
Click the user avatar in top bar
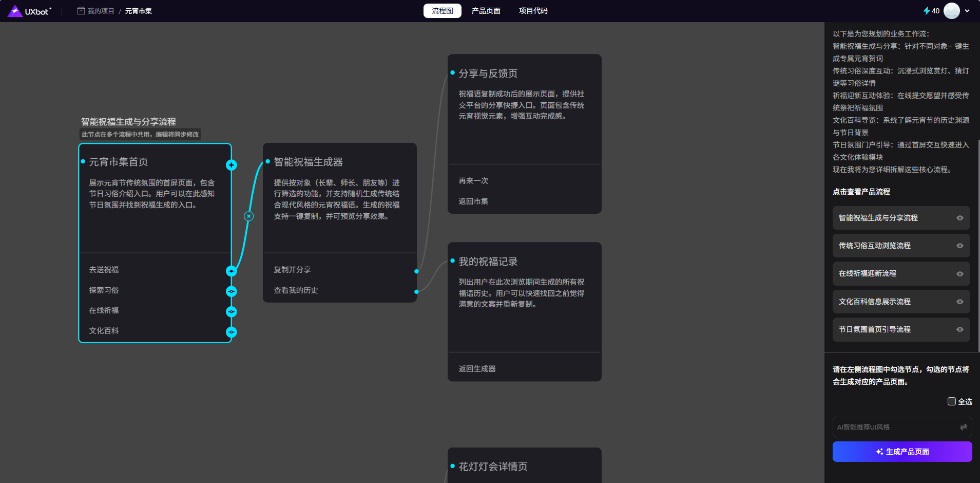click(951, 11)
